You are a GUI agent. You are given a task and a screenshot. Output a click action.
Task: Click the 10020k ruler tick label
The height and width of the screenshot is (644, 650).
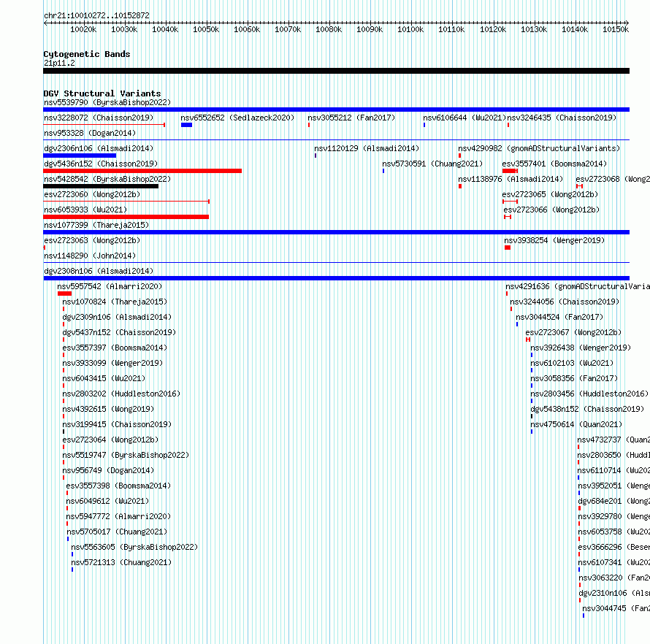[x=83, y=29]
